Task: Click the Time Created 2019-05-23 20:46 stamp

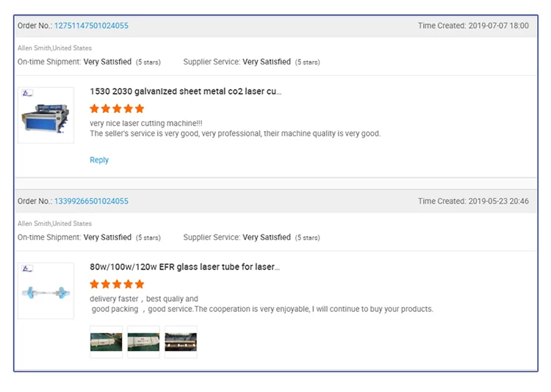Action: click(473, 201)
